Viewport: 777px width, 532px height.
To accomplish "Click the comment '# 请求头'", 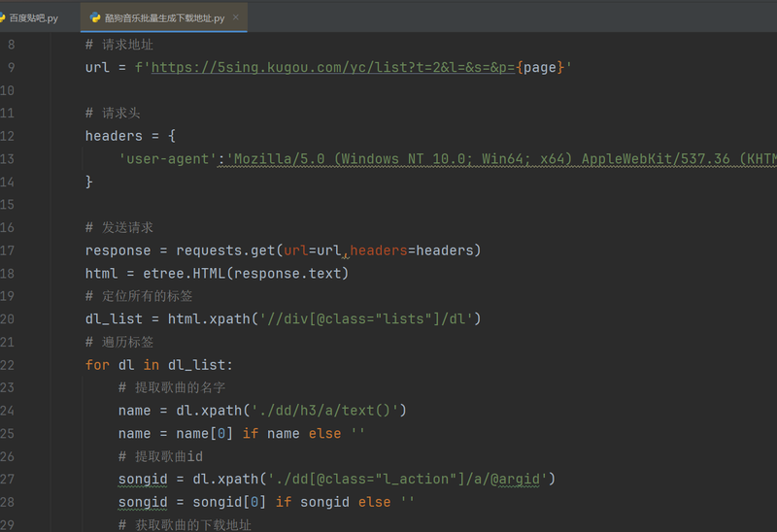I will click(113, 113).
